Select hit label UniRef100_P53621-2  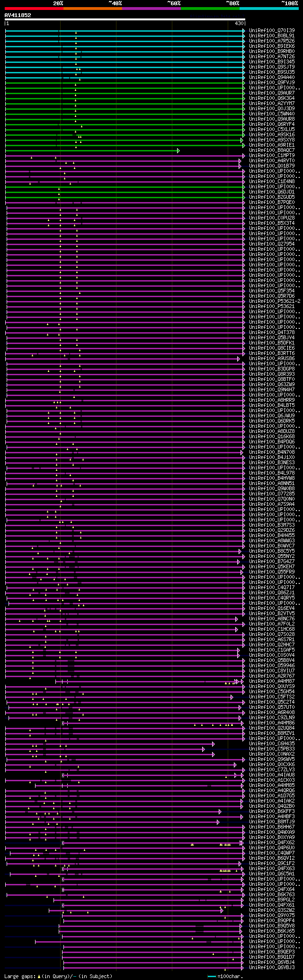275,301
